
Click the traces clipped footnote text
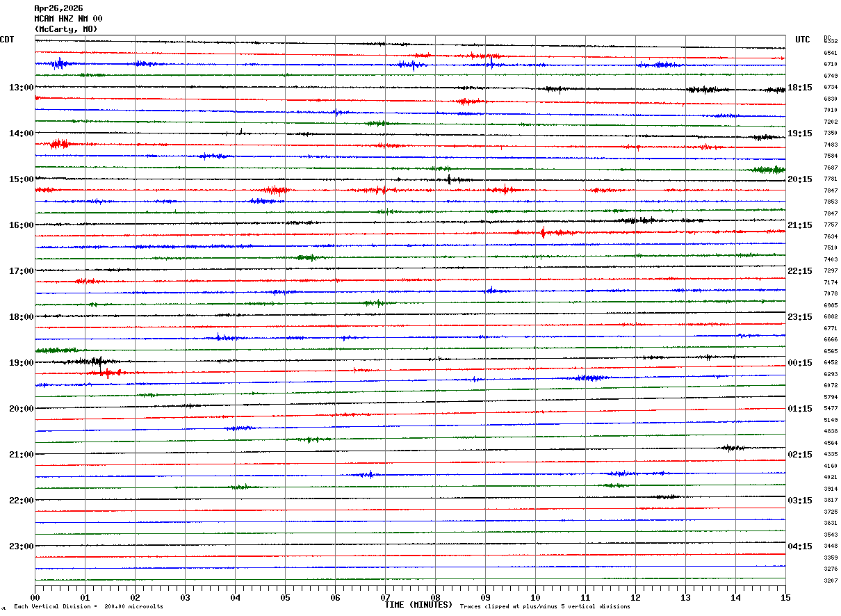(x=545, y=607)
